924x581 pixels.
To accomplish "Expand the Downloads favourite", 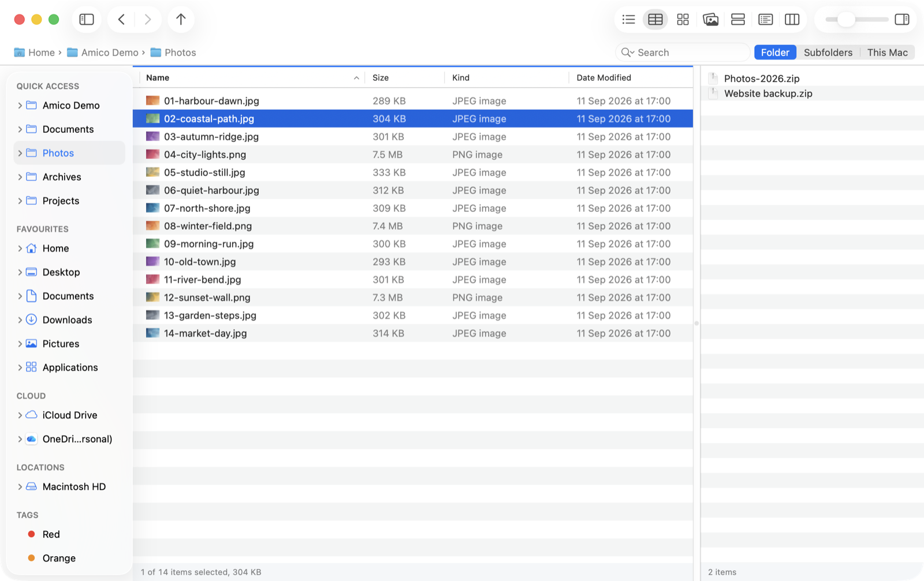I will [20, 320].
